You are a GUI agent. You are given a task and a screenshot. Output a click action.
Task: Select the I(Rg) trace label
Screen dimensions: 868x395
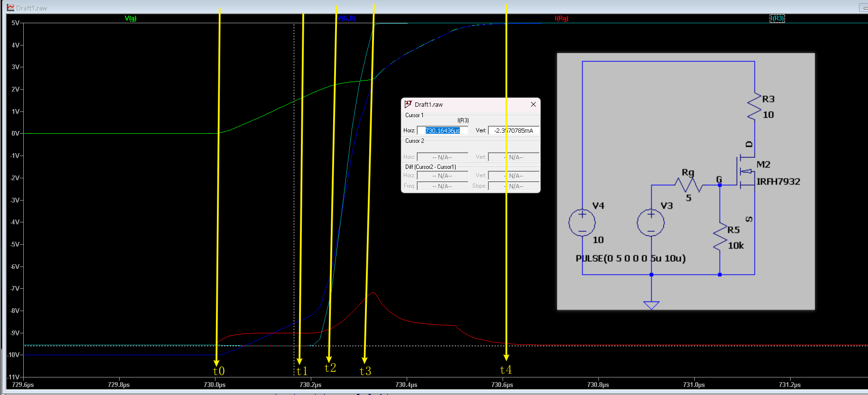pyautogui.click(x=561, y=18)
